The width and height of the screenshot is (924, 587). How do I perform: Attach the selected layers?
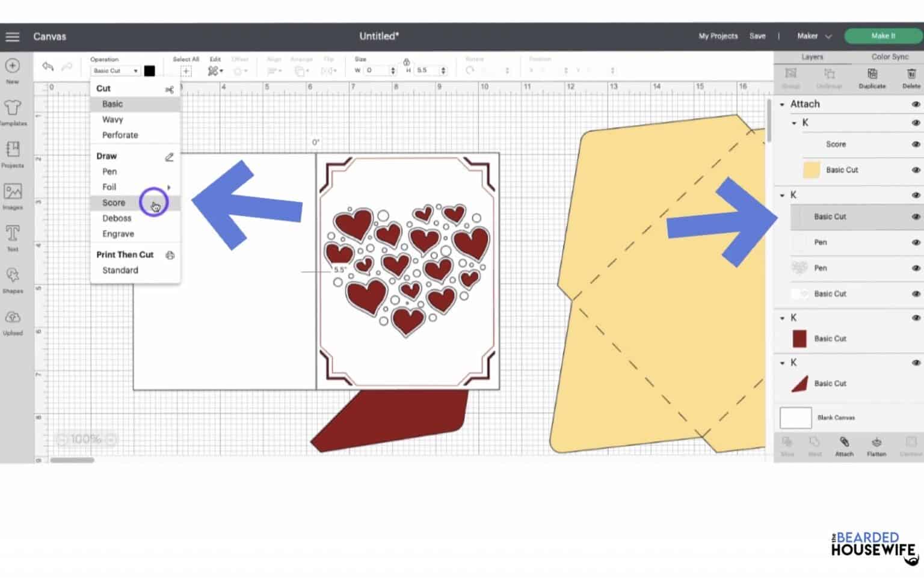pos(844,448)
